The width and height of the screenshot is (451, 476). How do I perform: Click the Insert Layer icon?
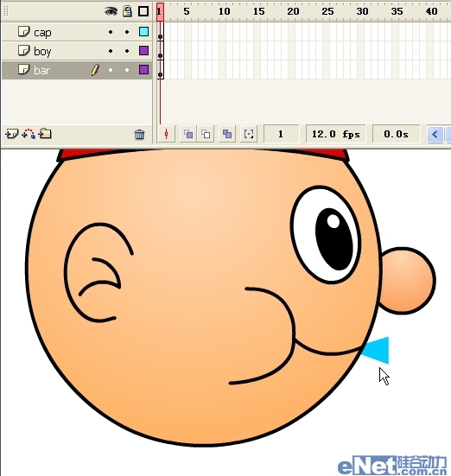pyautogui.click(x=11, y=134)
